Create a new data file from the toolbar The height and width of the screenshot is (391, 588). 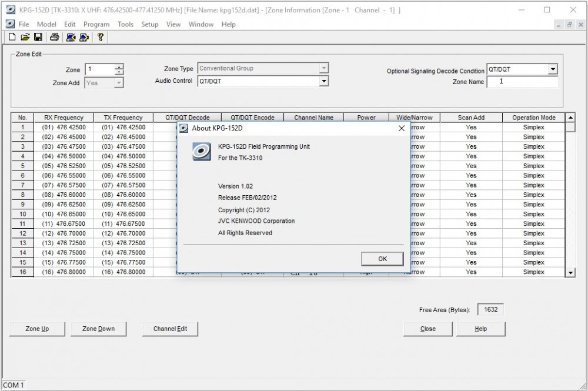(x=12, y=37)
